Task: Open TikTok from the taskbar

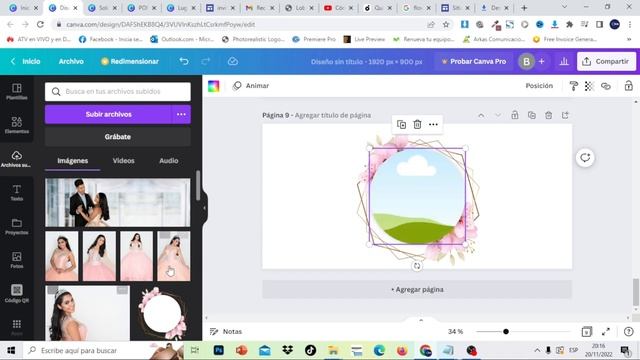Action: 310,350
